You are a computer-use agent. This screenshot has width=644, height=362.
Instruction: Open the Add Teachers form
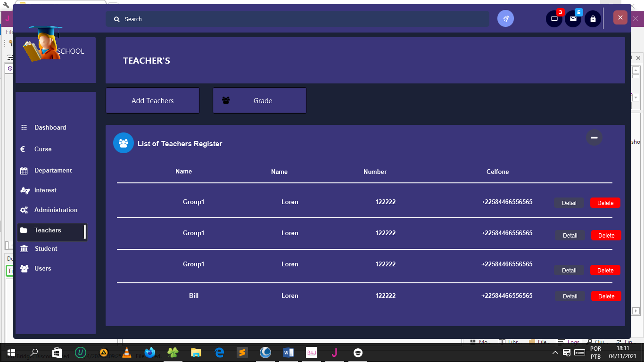[x=153, y=100]
